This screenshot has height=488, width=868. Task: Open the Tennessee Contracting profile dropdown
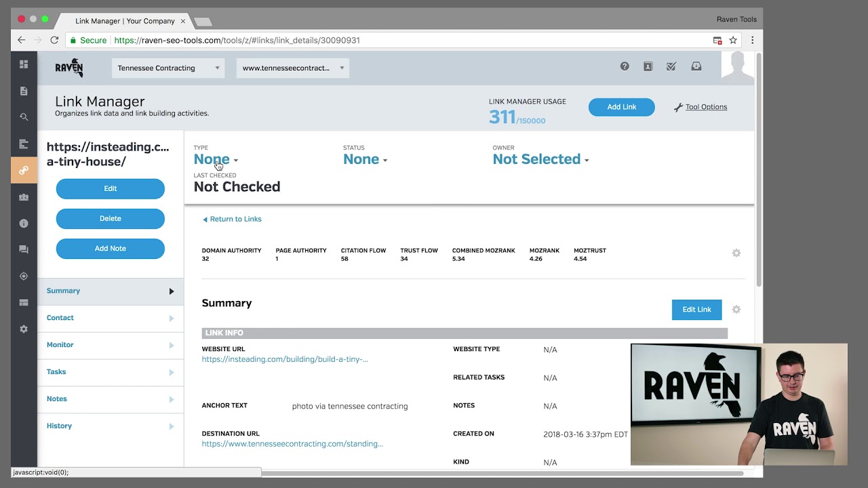(168, 68)
